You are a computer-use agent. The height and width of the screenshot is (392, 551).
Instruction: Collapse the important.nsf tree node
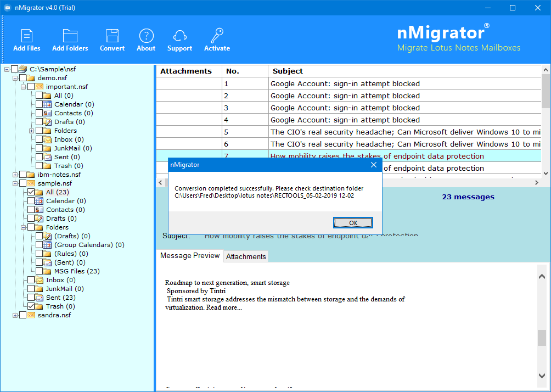(x=23, y=87)
